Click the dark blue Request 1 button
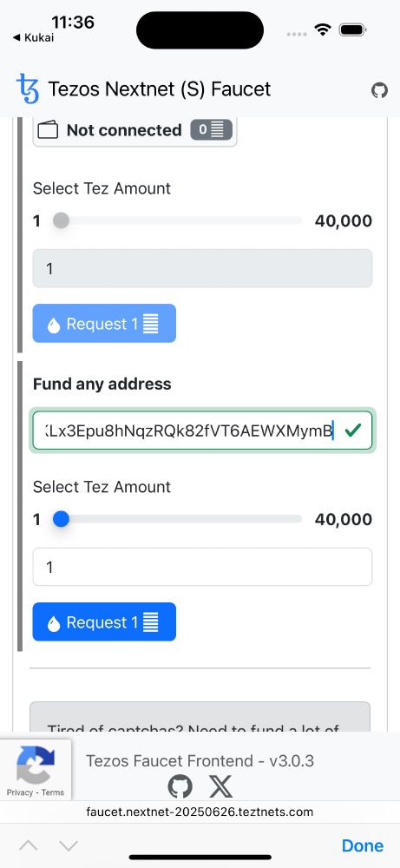Viewport: 400px width, 868px height. (x=104, y=621)
